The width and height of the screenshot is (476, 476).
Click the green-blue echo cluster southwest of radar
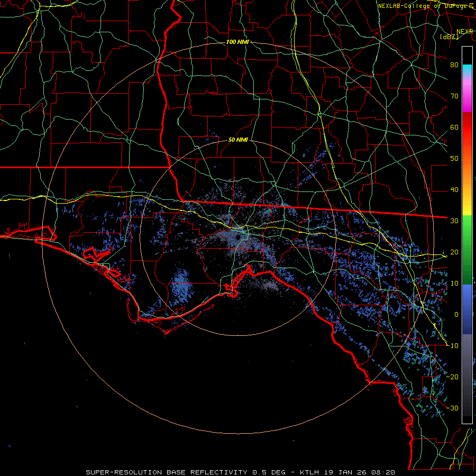(181, 286)
